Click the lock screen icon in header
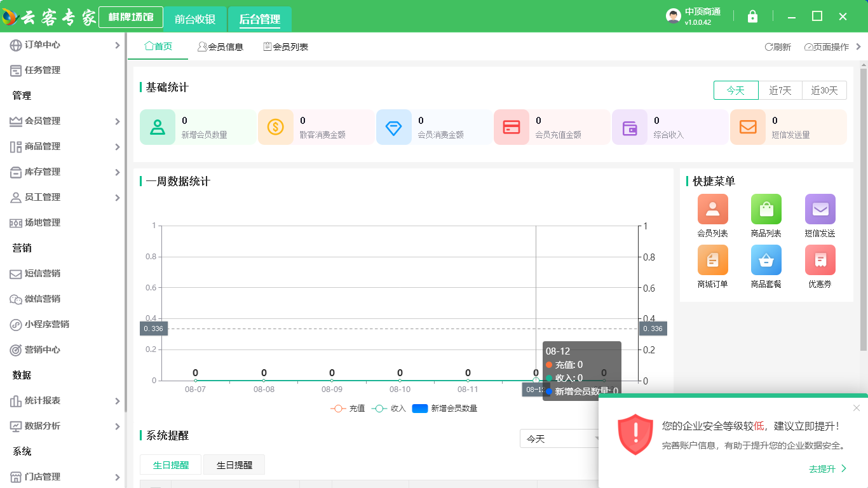868x488 pixels. click(x=752, y=17)
